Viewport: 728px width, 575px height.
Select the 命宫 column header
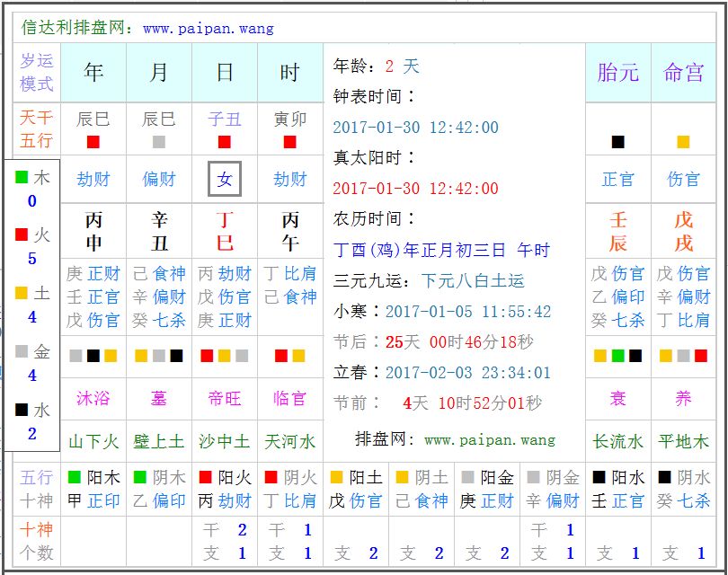pyautogui.click(x=684, y=73)
